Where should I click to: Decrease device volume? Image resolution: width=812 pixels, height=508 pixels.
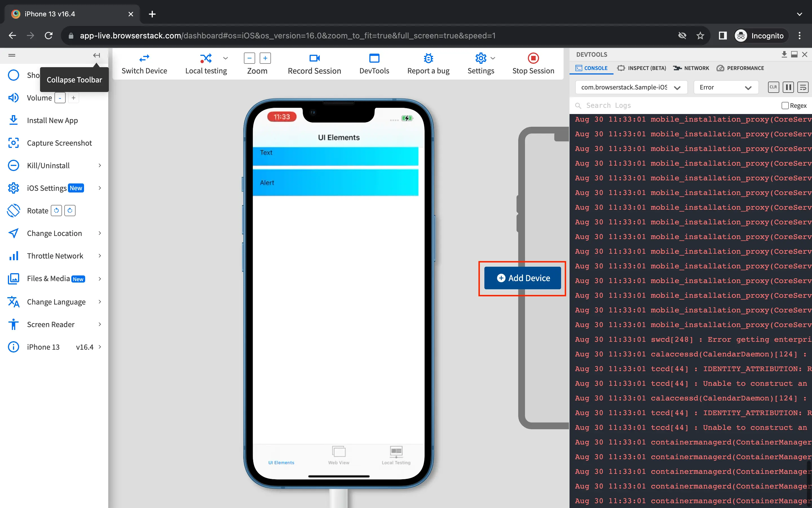tap(60, 98)
